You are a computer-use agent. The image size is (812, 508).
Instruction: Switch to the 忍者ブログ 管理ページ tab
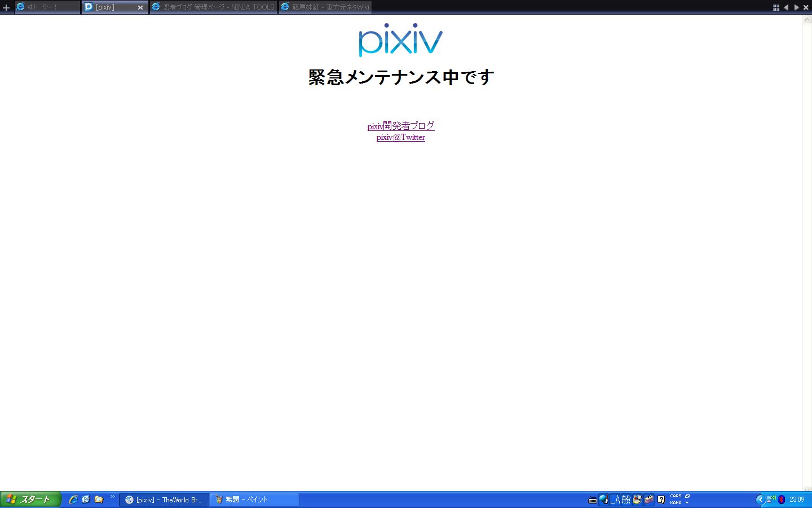pos(213,7)
